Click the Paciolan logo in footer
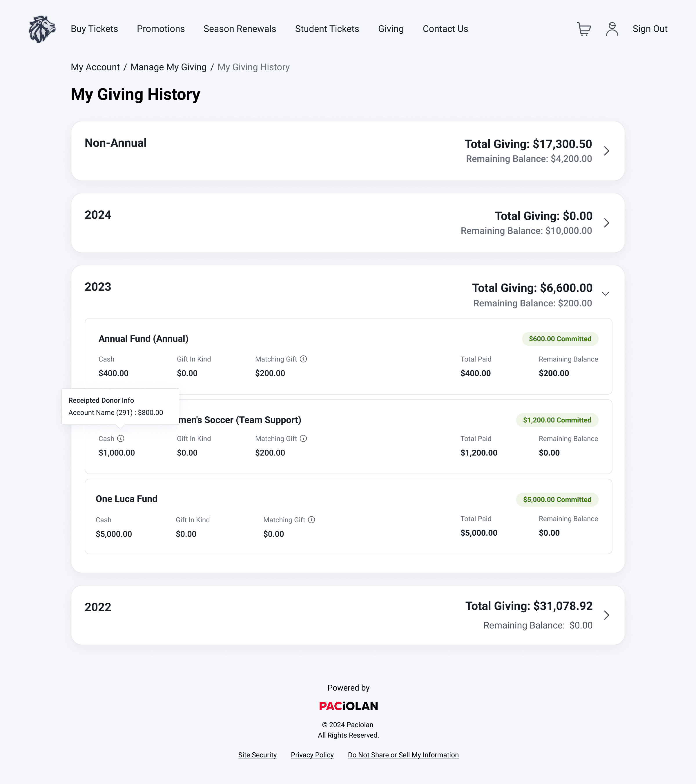The height and width of the screenshot is (784, 696). tap(348, 706)
